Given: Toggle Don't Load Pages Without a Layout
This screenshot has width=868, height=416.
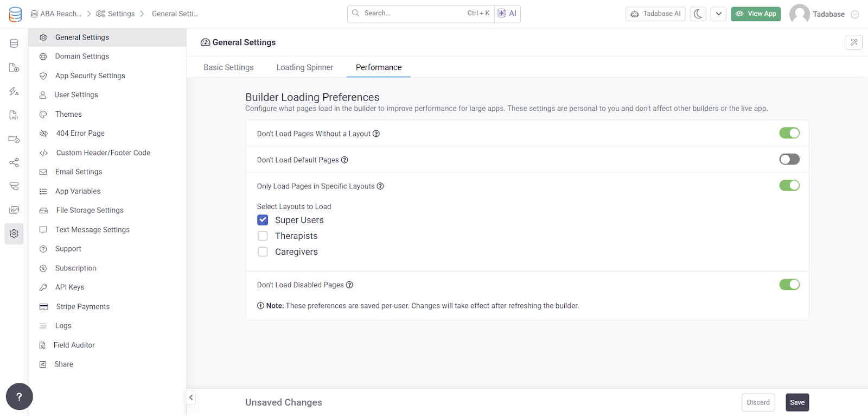Looking at the screenshot, I should [x=789, y=133].
